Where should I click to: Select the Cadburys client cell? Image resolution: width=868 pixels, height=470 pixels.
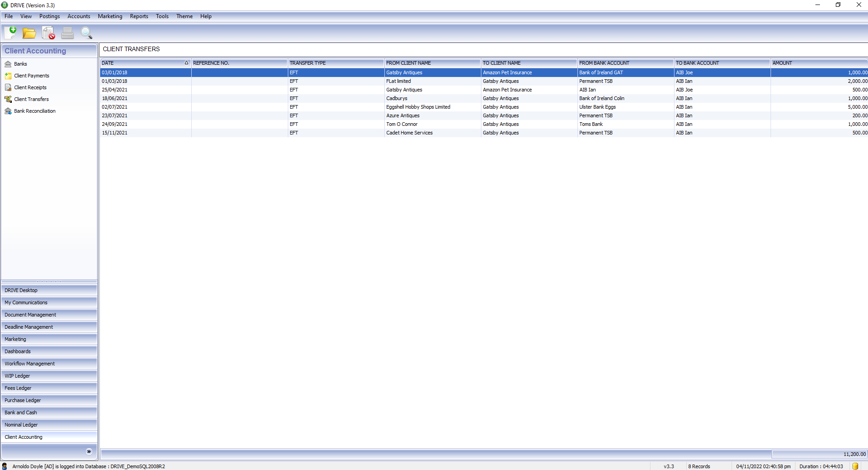click(x=432, y=98)
